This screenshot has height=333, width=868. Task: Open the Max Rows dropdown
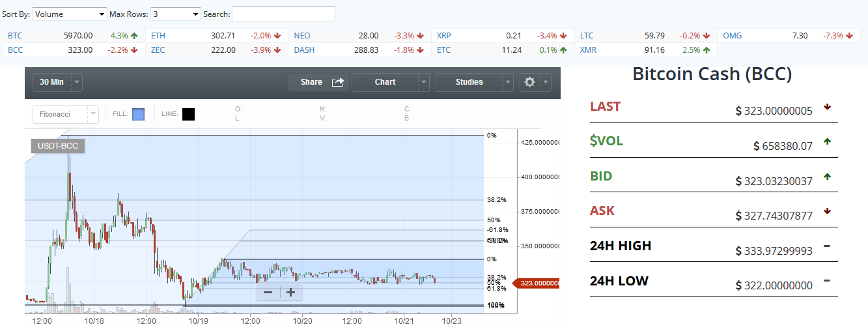point(176,14)
